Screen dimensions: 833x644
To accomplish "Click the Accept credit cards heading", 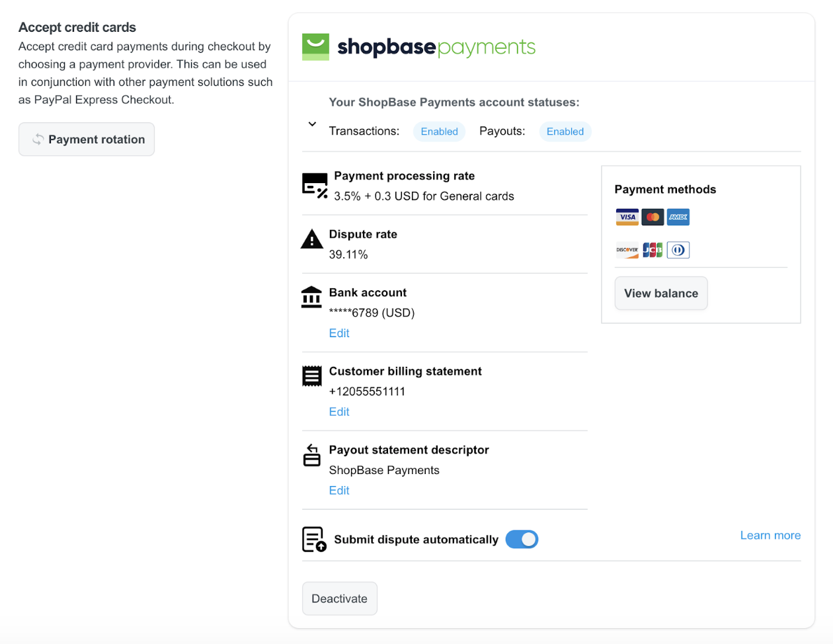I will tap(77, 27).
